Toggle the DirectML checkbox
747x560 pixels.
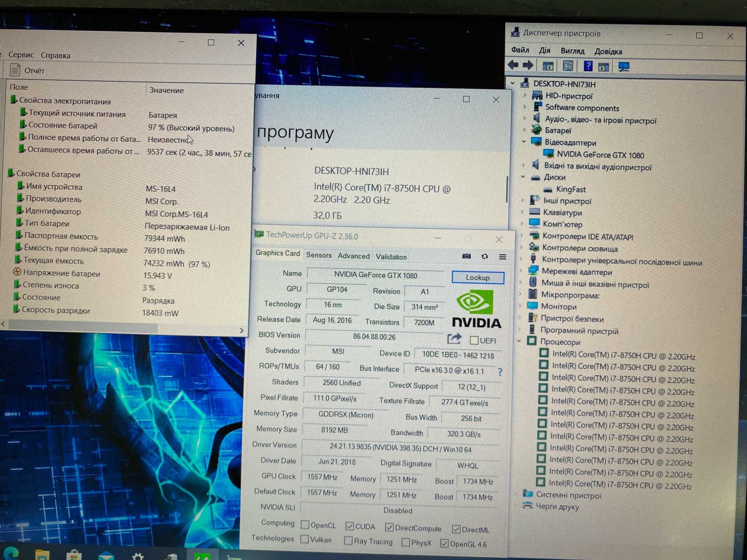coord(456,529)
